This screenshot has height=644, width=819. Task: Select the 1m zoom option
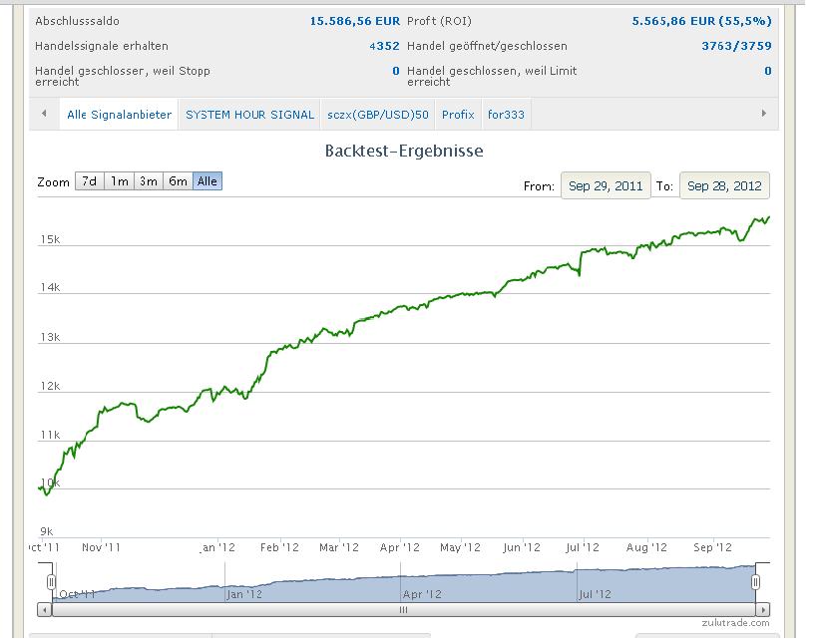[119, 181]
